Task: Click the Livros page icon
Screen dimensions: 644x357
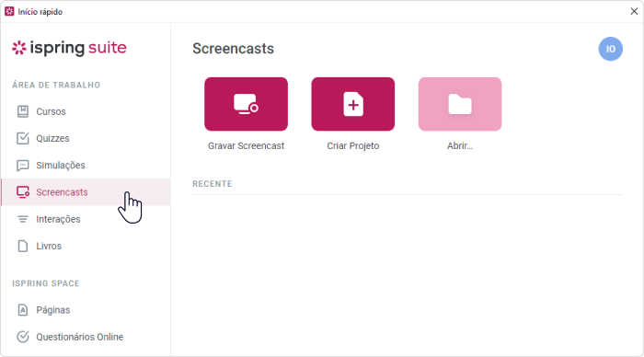Action: point(23,246)
